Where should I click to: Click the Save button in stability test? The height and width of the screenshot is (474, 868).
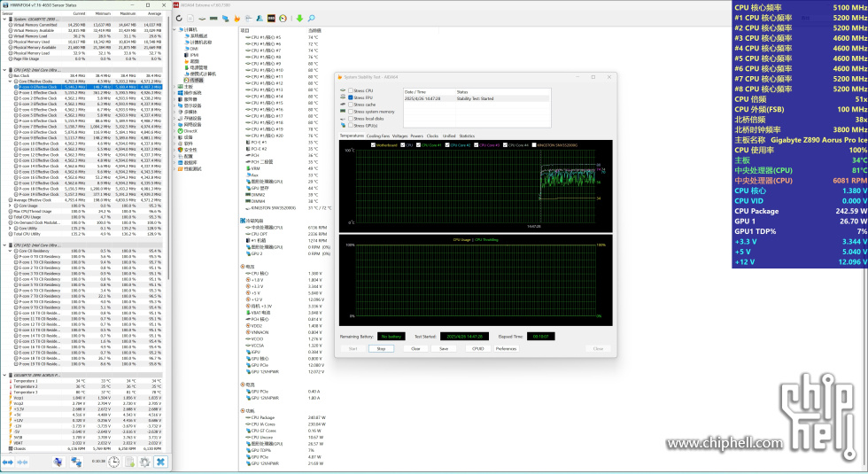(444, 349)
